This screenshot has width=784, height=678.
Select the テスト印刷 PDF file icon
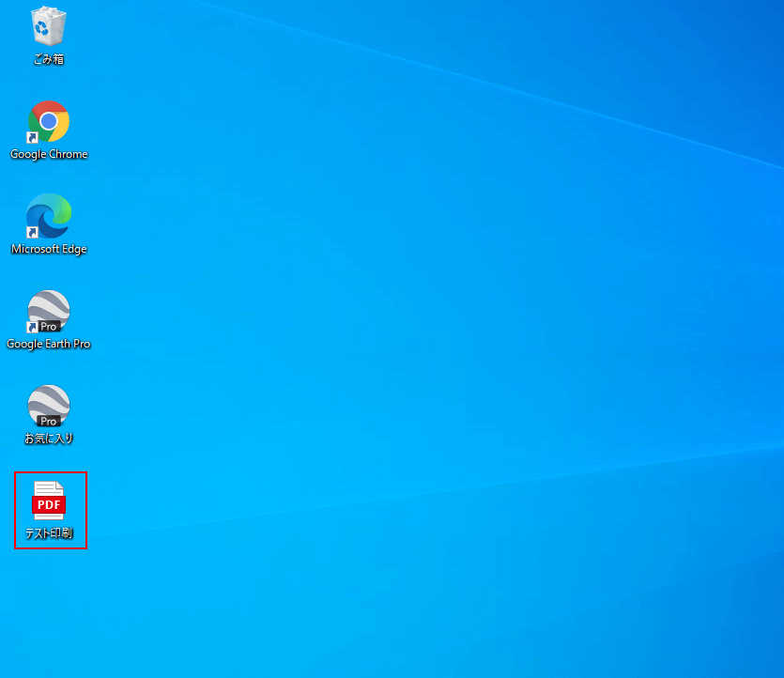pos(49,501)
